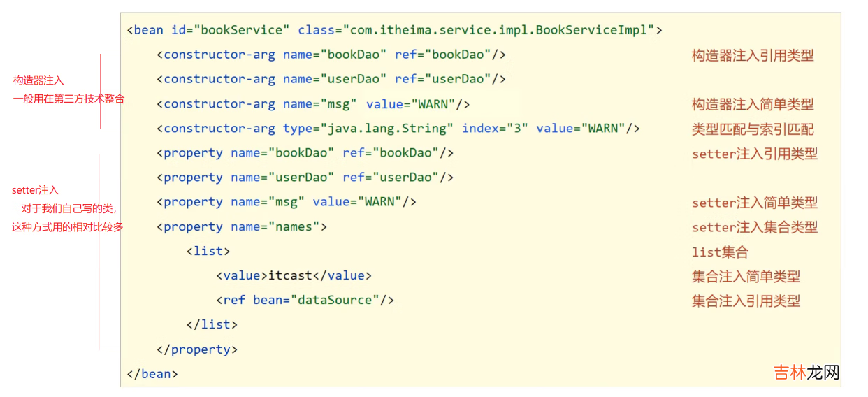Click the property userDao line
Screen dimensions: 868x397
[x=305, y=178]
